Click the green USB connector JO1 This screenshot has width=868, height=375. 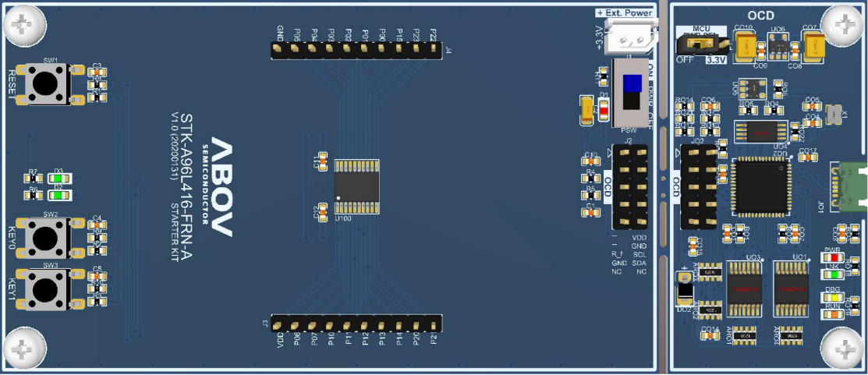pyautogui.click(x=852, y=185)
